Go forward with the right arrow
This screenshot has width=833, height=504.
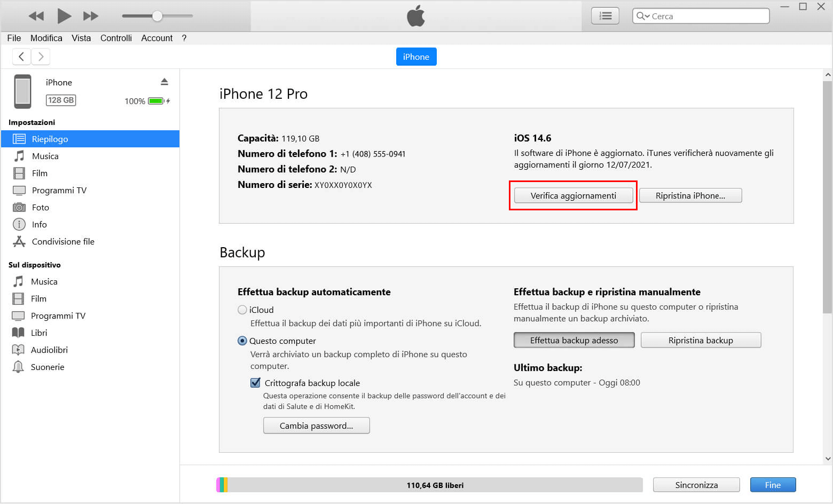41,56
